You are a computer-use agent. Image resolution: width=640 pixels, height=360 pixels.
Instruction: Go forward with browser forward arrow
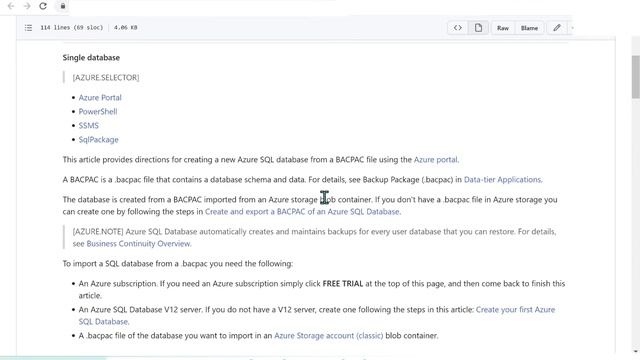(x=27, y=6)
